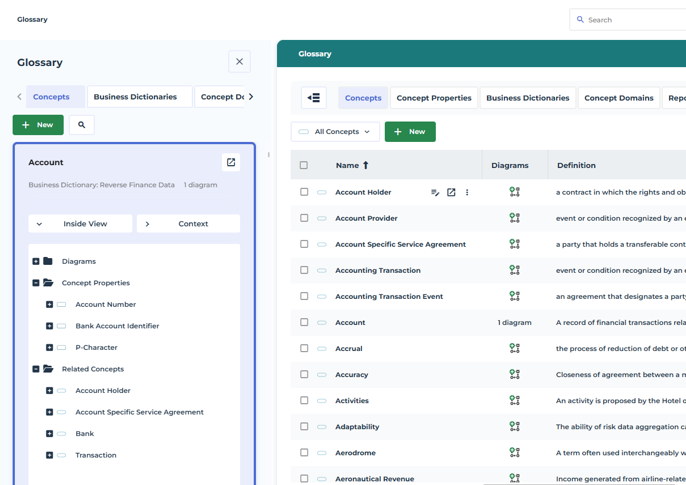This screenshot has width=686, height=485.
Task: Select all rows with header checkbox
Action: coord(304,165)
